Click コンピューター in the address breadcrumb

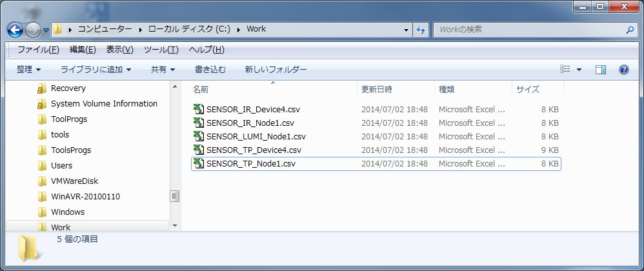point(105,29)
